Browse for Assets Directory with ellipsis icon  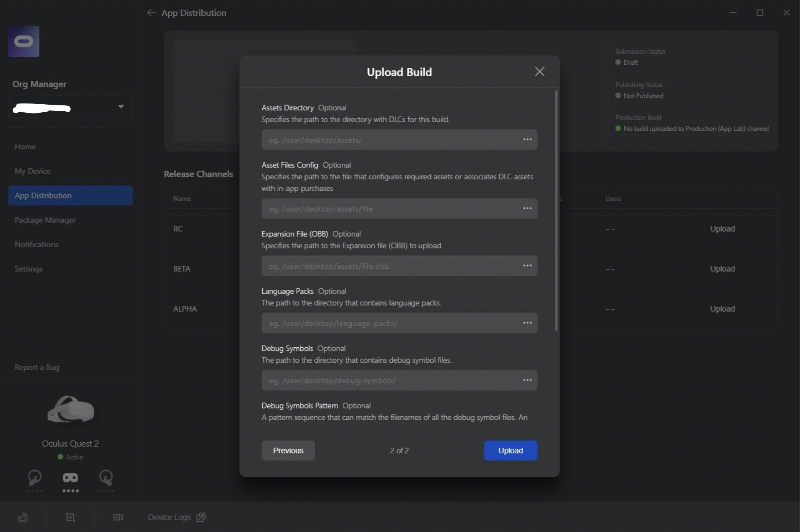click(527, 140)
